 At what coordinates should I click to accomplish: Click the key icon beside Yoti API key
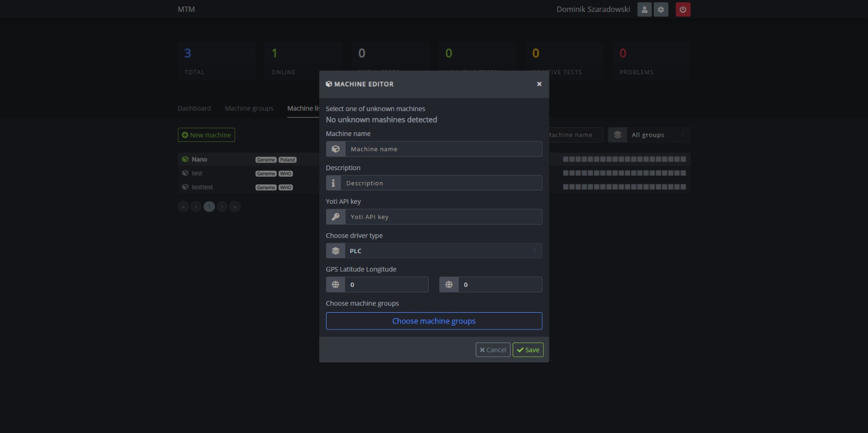click(336, 217)
